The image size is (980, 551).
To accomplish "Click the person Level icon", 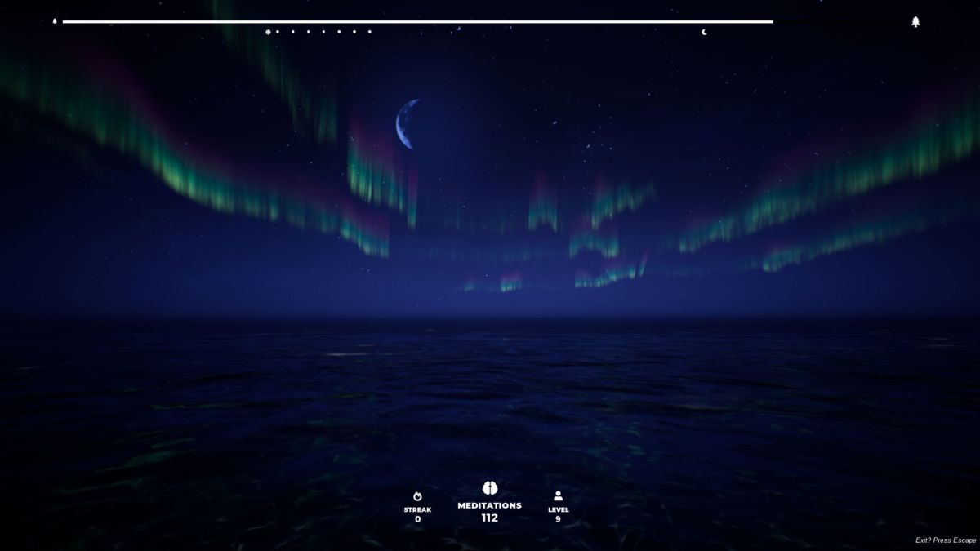I will click(x=558, y=495).
